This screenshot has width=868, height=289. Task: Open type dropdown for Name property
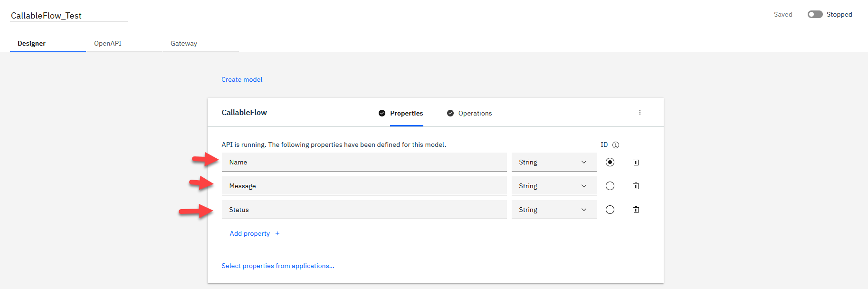coord(554,162)
